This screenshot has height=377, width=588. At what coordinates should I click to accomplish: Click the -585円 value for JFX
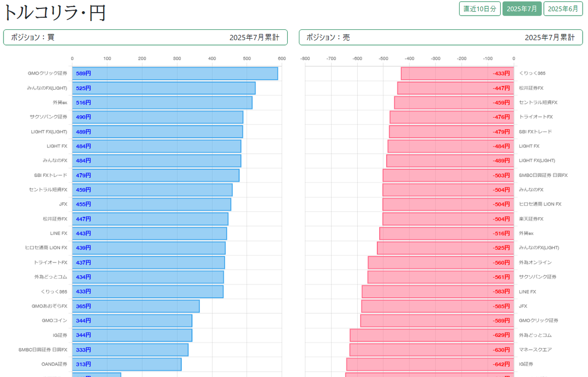tap(501, 306)
